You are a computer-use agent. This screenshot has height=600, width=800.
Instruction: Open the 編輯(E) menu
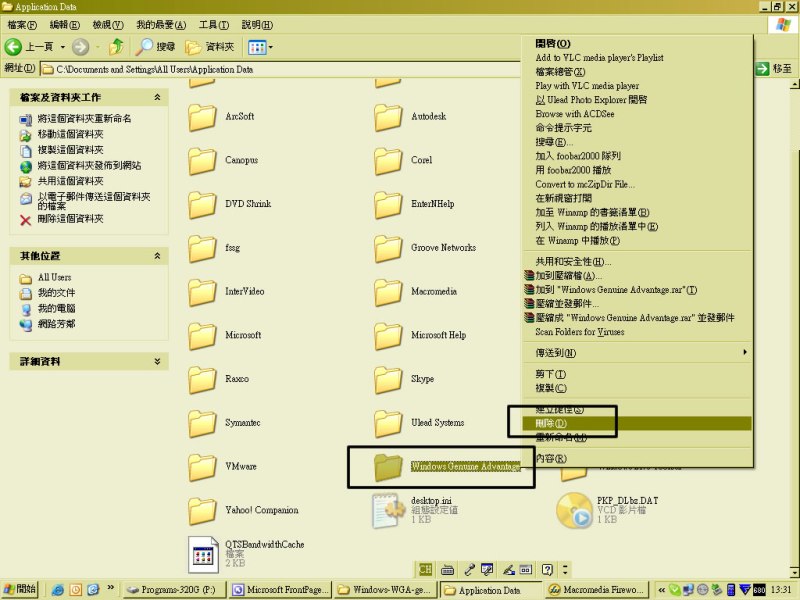(64, 25)
